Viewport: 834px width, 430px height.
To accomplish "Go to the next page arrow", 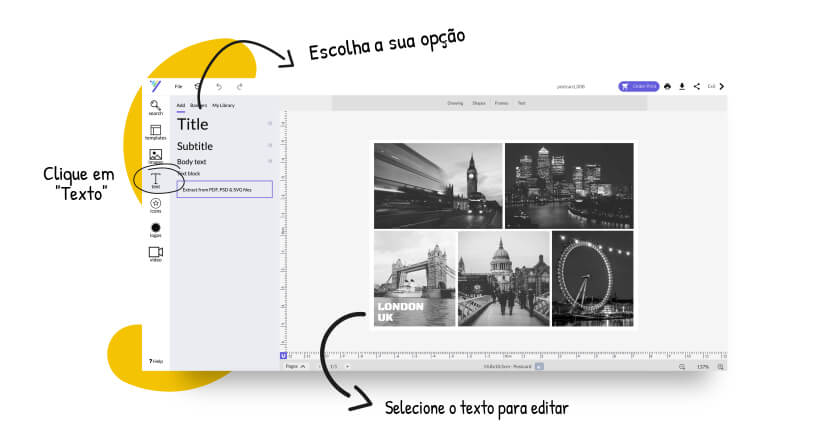I will 347,367.
